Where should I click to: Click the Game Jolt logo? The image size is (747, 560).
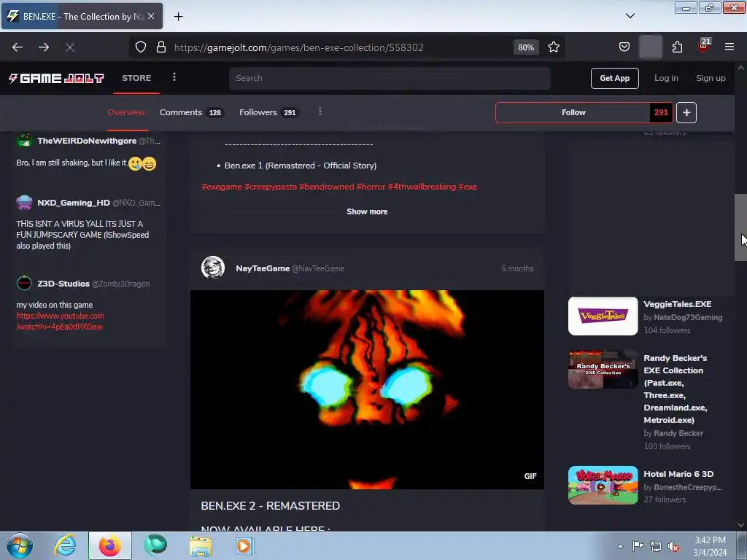(55, 78)
